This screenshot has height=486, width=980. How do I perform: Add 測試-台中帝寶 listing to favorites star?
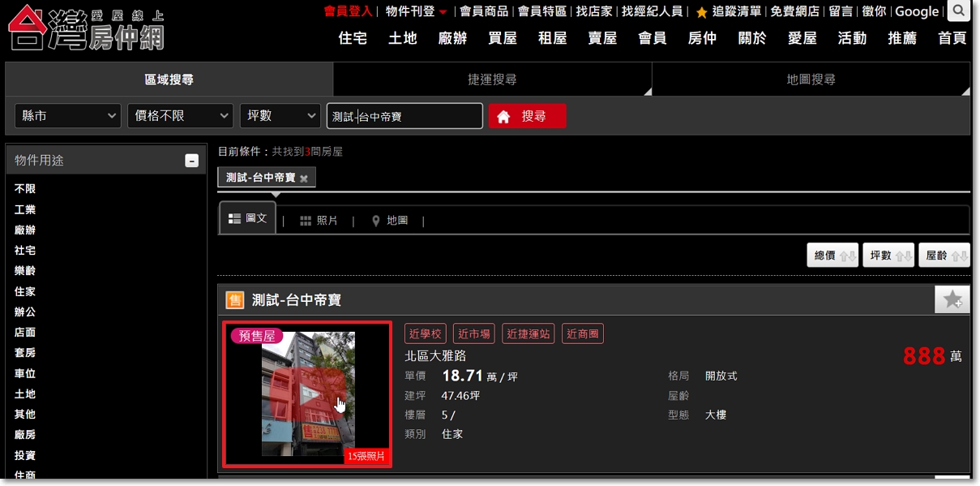point(952,299)
